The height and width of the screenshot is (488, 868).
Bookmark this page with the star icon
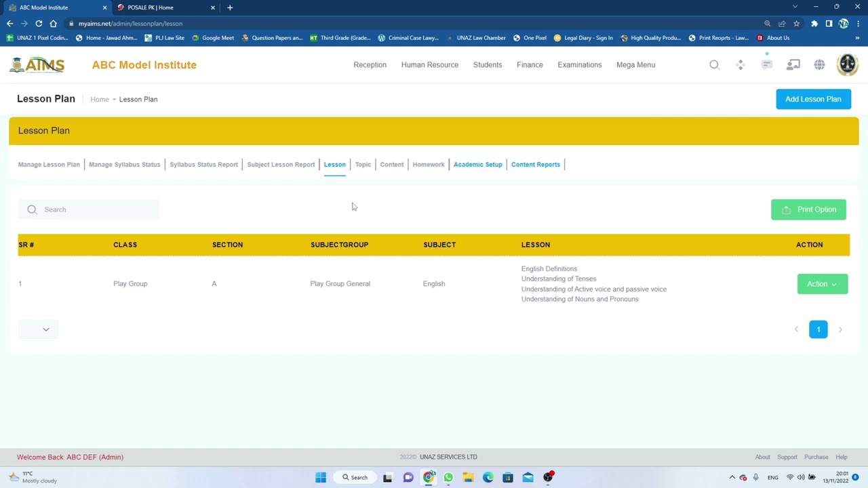(797, 24)
